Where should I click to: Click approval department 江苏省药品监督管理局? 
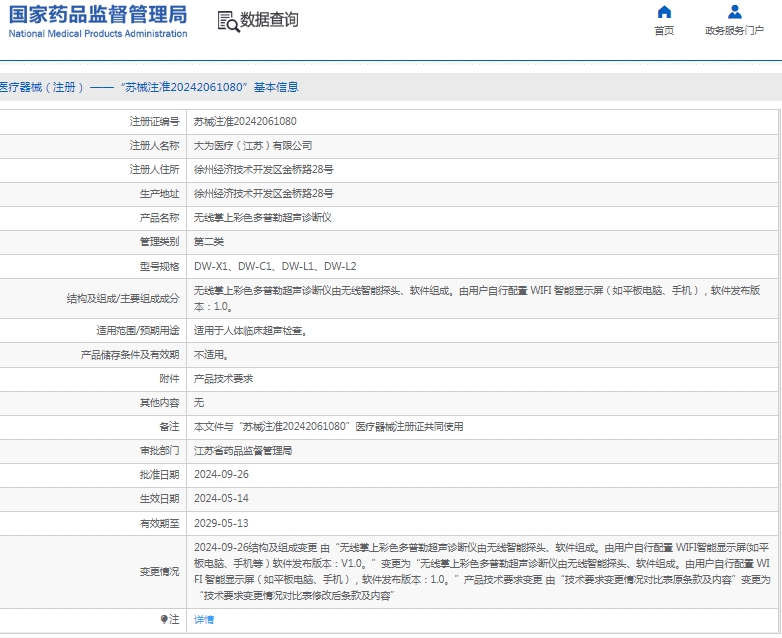coord(243,450)
